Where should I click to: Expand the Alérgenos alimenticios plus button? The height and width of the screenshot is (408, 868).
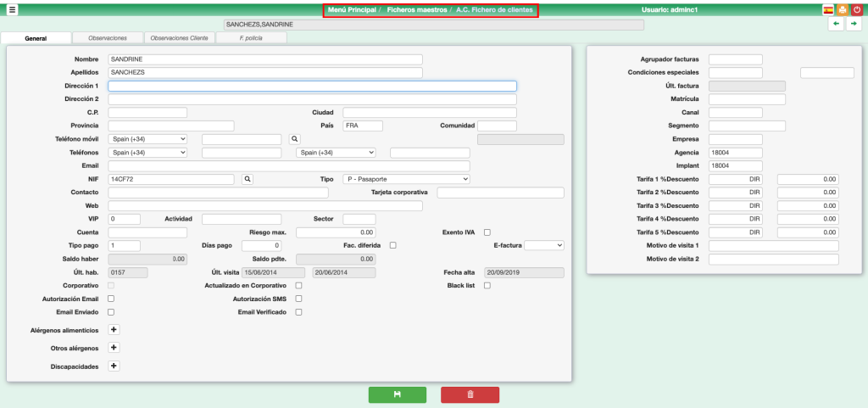coord(114,330)
